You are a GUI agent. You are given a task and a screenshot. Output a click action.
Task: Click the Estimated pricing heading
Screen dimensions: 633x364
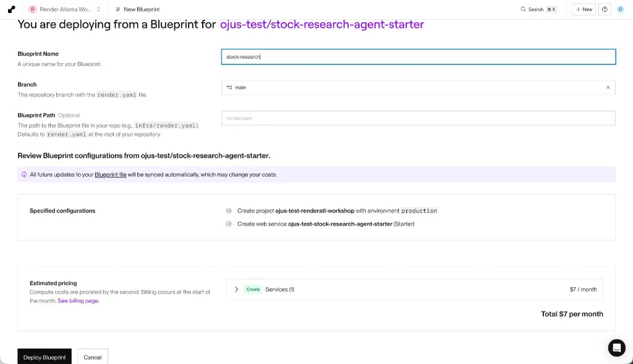click(x=53, y=283)
